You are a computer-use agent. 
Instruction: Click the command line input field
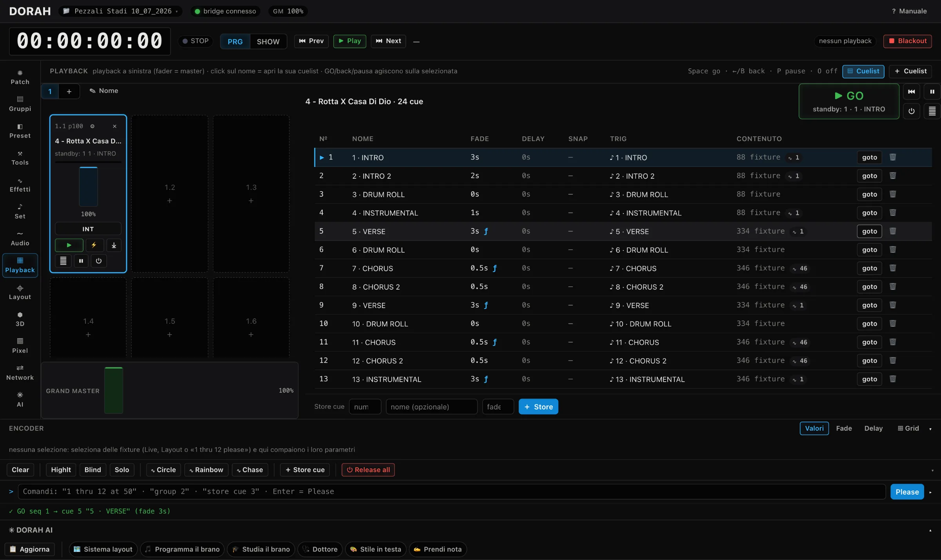tap(452, 492)
